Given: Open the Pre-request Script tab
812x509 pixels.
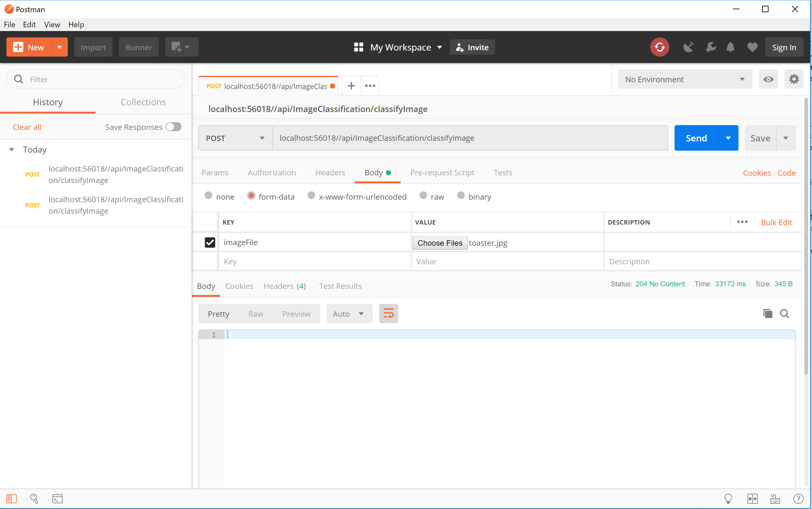Looking at the screenshot, I should click(442, 173).
